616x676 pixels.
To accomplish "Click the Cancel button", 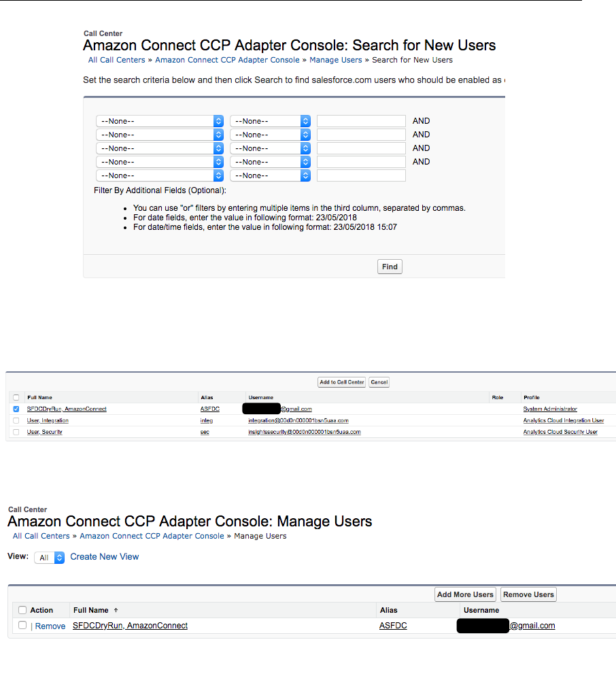I will (x=379, y=382).
